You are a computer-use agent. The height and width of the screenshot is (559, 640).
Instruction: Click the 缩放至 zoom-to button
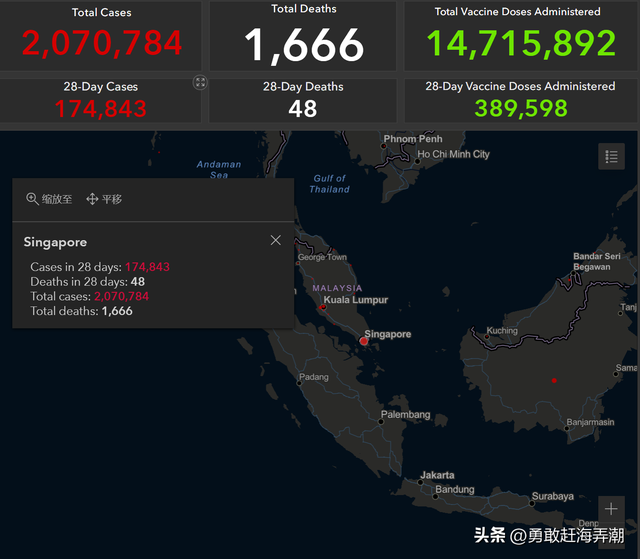(49, 199)
